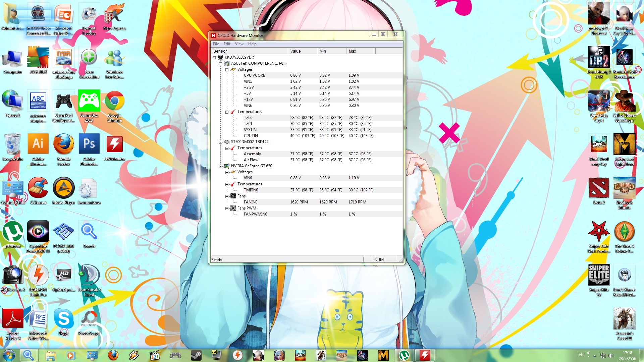Open the Recycle Bin icon
Image resolution: width=644 pixels, height=362 pixels.
coord(13,144)
